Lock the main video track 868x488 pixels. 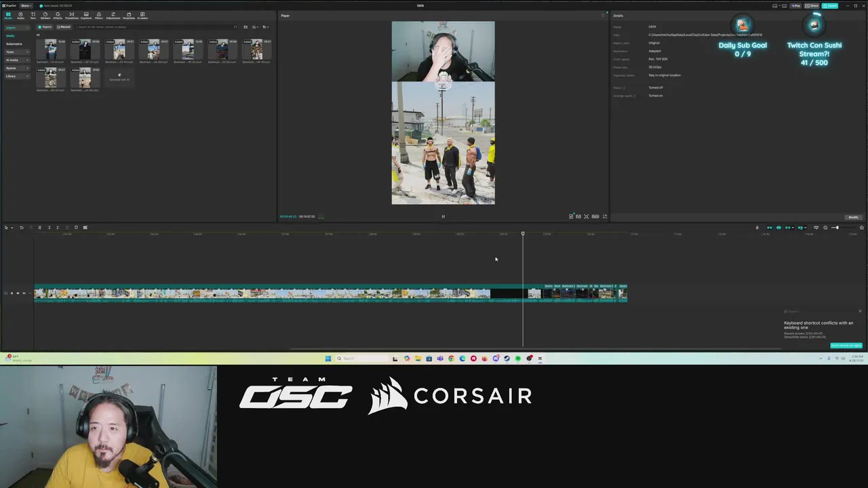point(12,293)
